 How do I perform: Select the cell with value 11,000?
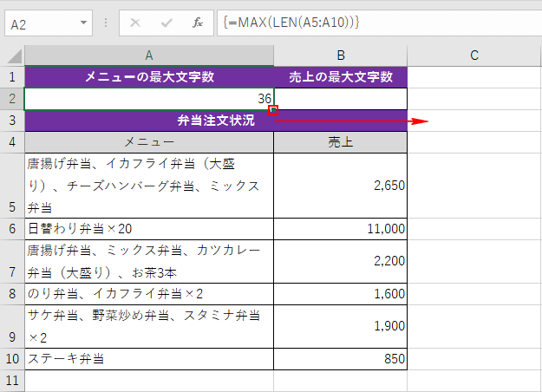click(341, 229)
